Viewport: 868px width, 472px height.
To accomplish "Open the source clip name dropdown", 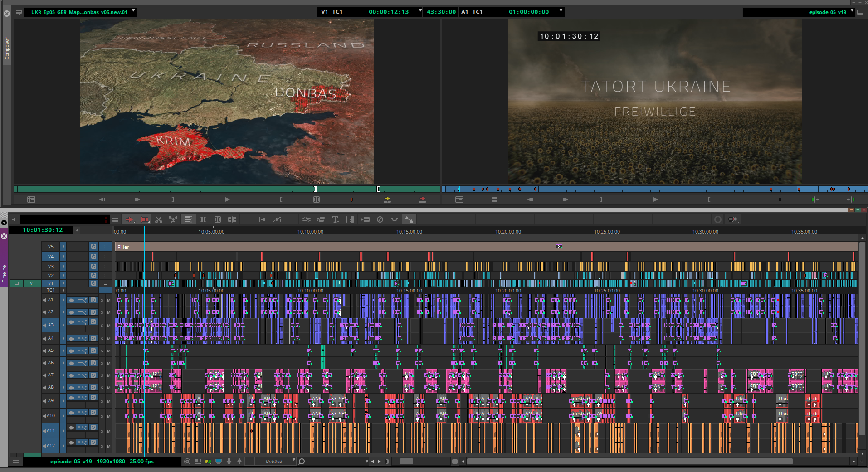I will click(133, 11).
